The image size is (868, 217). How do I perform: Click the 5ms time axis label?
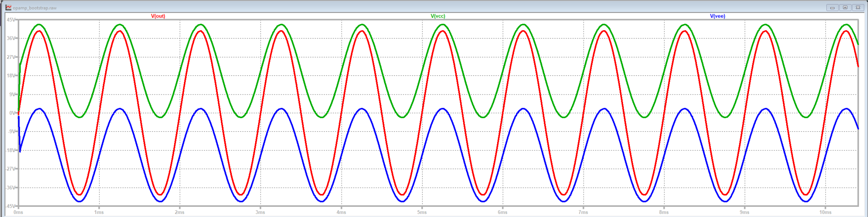click(422, 212)
